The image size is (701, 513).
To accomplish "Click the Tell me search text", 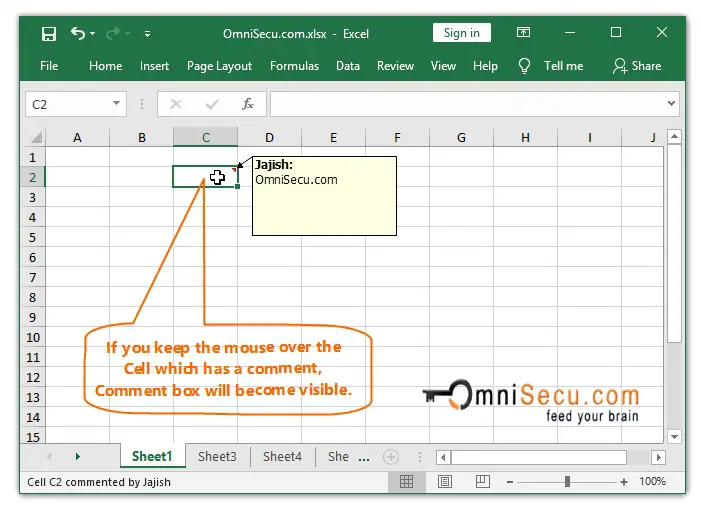I will tap(563, 66).
